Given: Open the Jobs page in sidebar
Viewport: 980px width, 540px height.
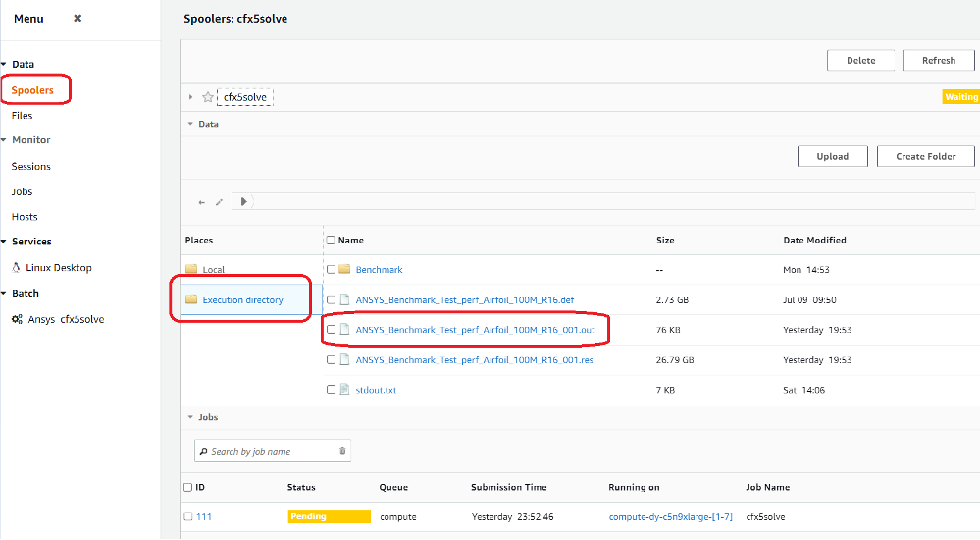Looking at the screenshot, I should click(x=22, y=191).
